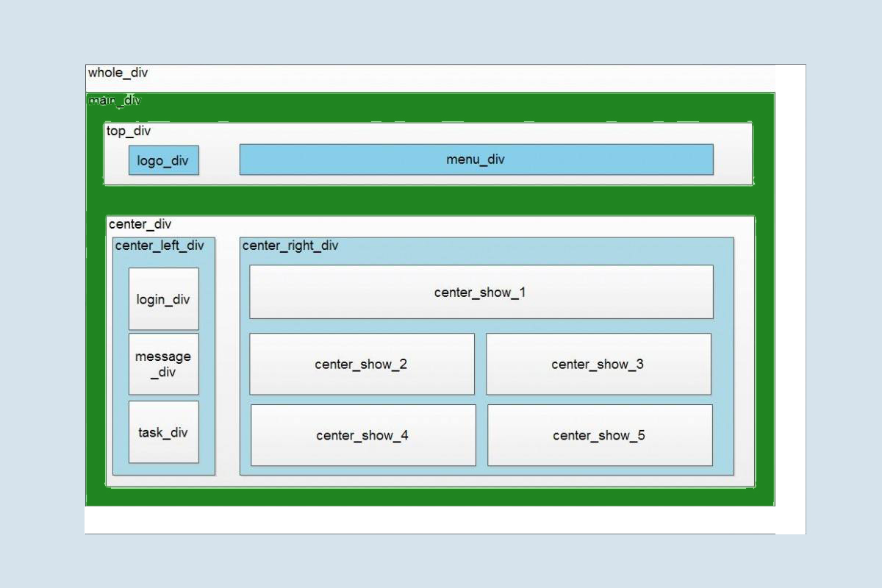The width and height of the screenshot is (882, 588).
Task: Open the message_div box
Action: click(163, 364)
